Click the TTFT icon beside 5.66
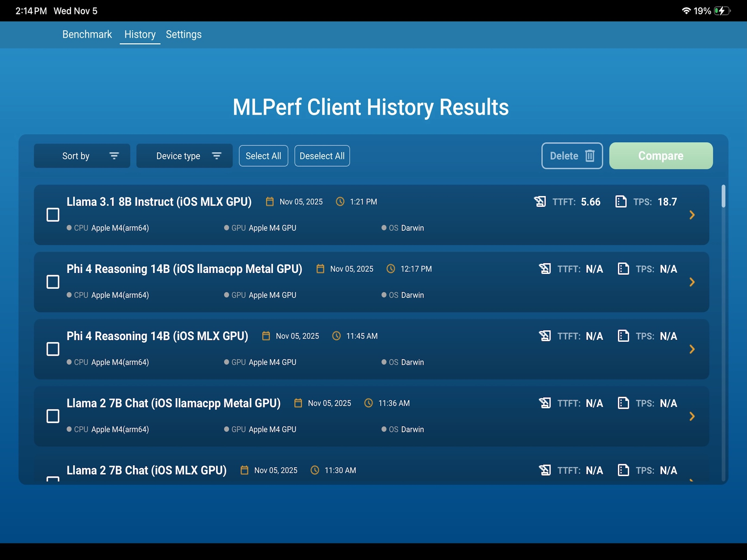 tap(540, 202)
